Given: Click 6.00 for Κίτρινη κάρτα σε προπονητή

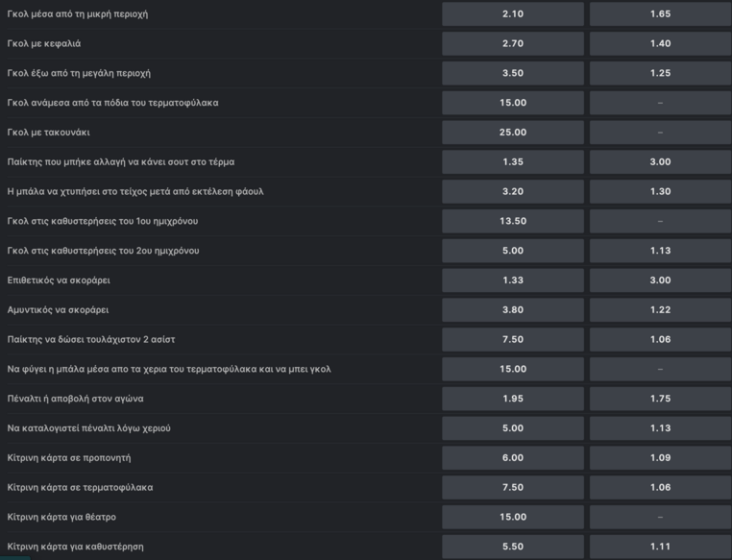Looking at the screenshot, I should [513, 458].
